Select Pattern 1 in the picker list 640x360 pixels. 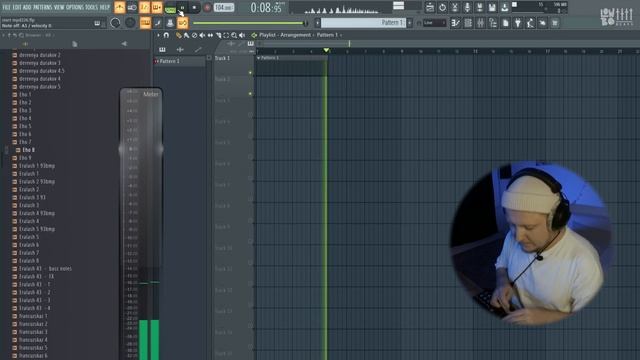coord(180,61)
